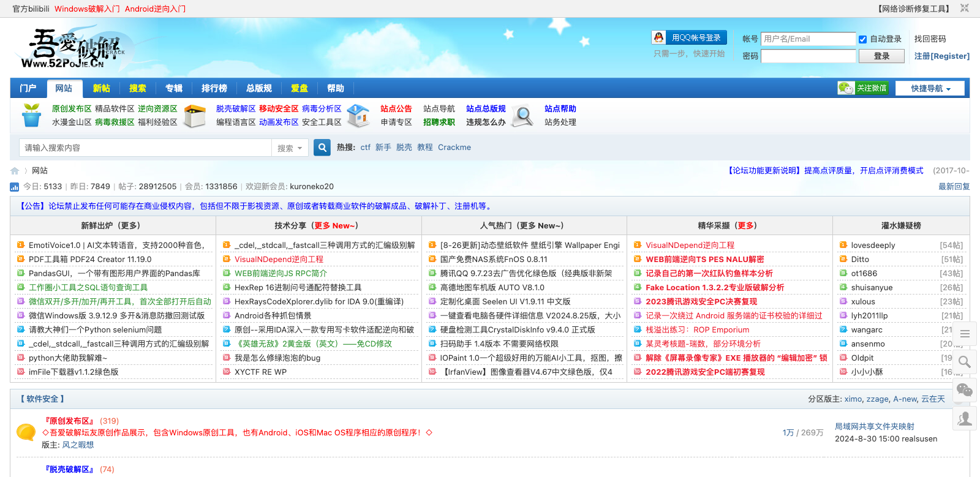Click the 请输入搜索内容 search field
980x477 pixels.
[x=146, y=148]
